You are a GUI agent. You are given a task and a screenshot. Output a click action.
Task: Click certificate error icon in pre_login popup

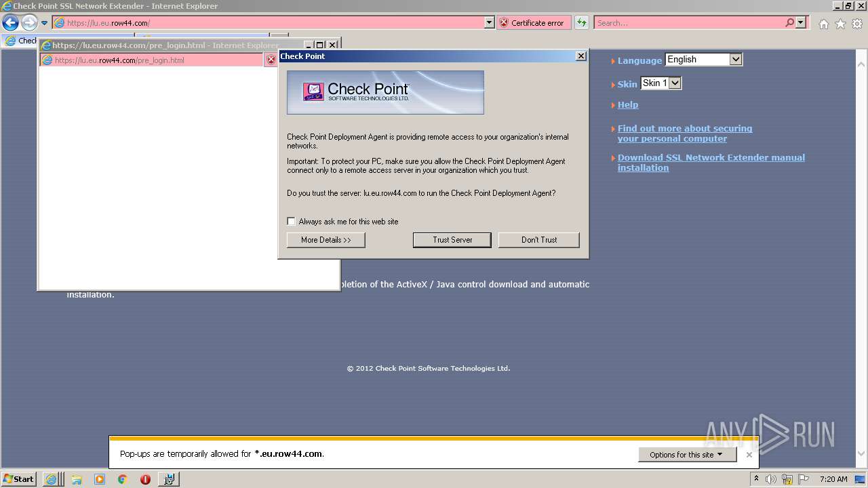[271, 60]
